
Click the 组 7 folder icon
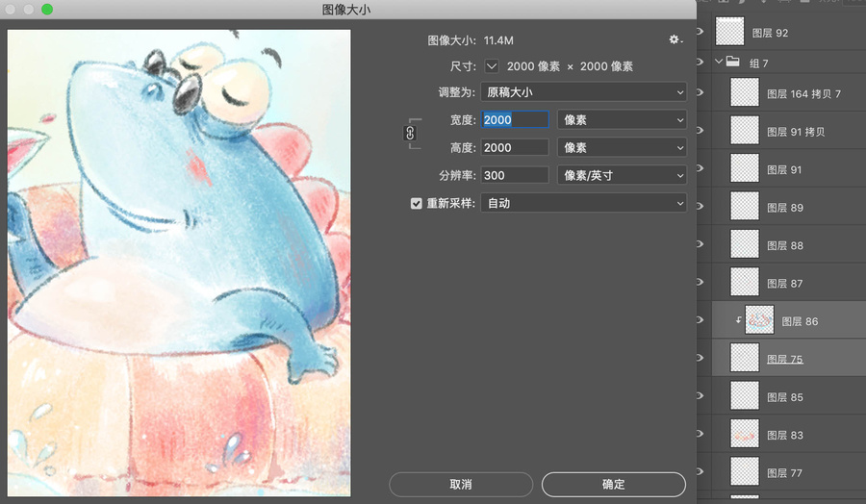click(733, 62)
